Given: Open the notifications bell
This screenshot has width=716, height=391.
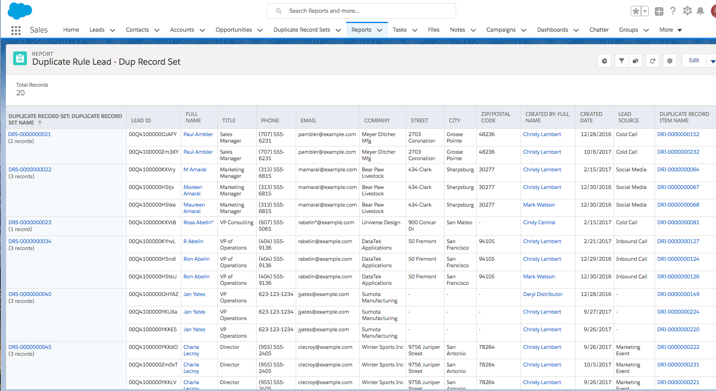Looking at the screenshot, I should (700, 11).
